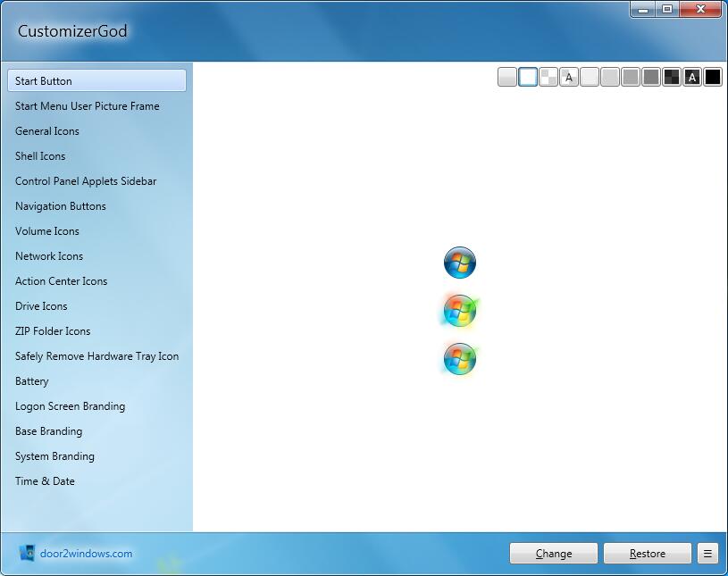The height and width of the screenshot is (576, 728).
Task: Select the Time & Date category
Action: (x=45, y=481)
